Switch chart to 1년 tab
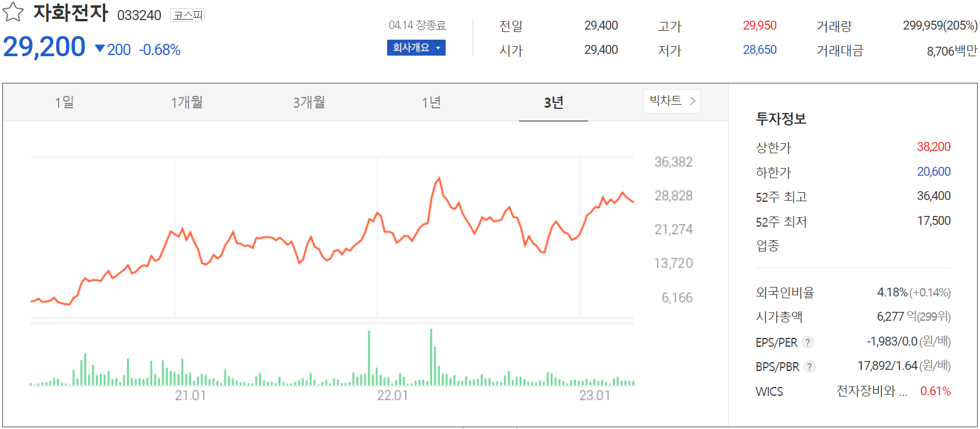Viewport: 980px width, 429px height. [x=431, y=102]
